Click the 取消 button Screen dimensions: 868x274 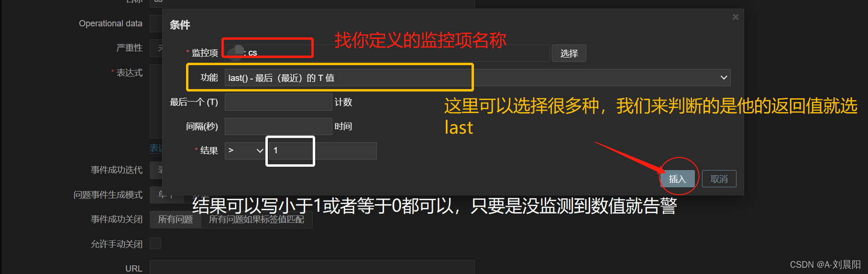coord(719,179)
